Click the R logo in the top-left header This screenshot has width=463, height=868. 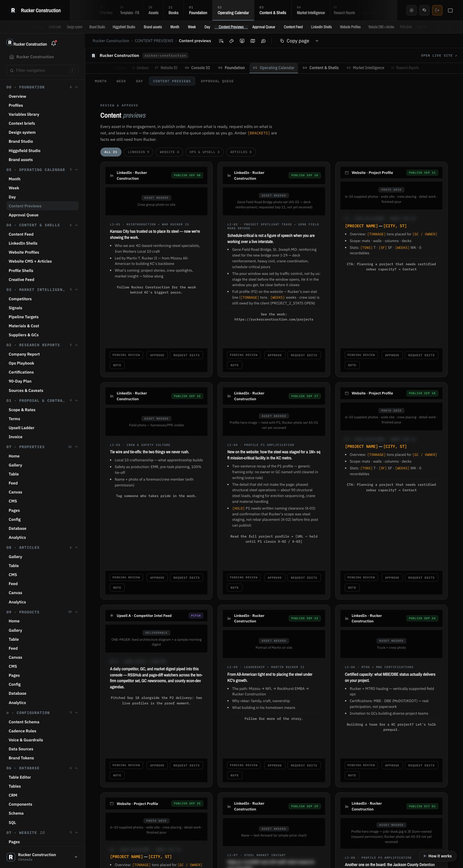pos(13,10)
